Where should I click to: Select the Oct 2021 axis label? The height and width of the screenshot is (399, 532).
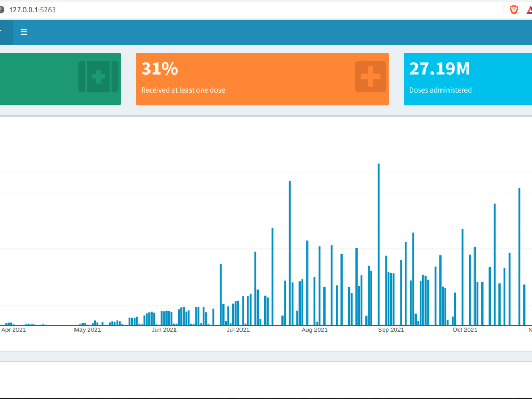(464, 330)
